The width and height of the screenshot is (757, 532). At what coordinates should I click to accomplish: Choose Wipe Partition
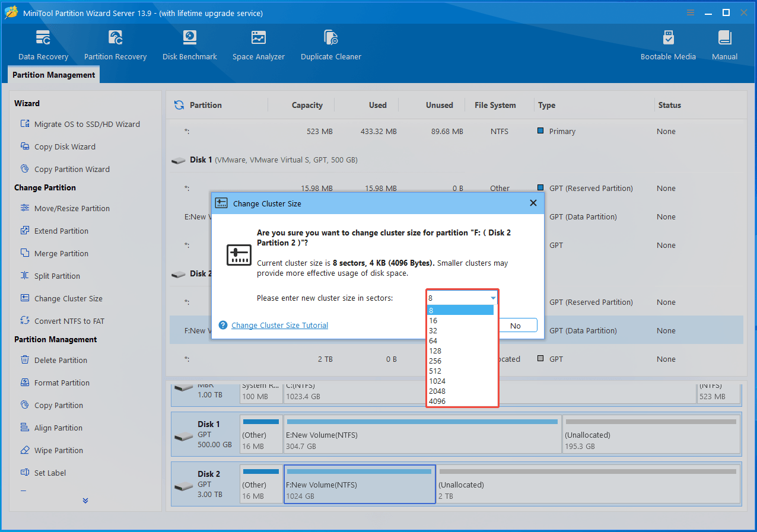click(52, 450)
